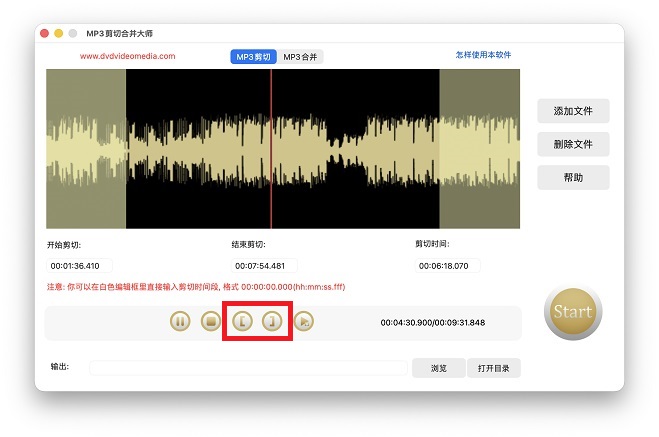Switch to the MP3合并 tab
659x437 pixels.
pyautogui.click(x=301, y=57)
